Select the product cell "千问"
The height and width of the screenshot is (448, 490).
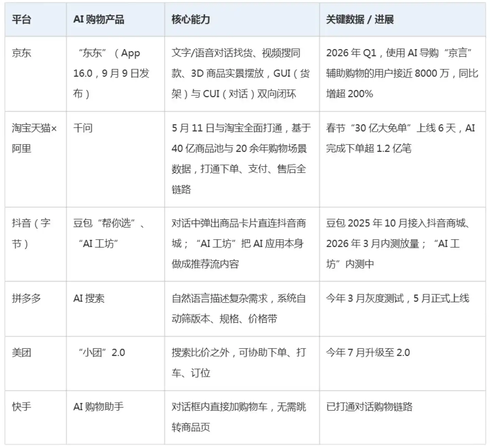115,159
